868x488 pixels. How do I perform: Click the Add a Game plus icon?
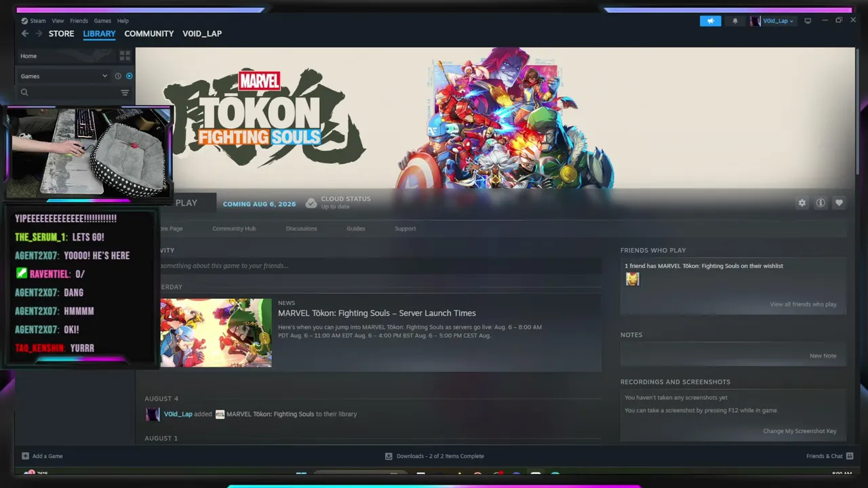coord(25,456)
